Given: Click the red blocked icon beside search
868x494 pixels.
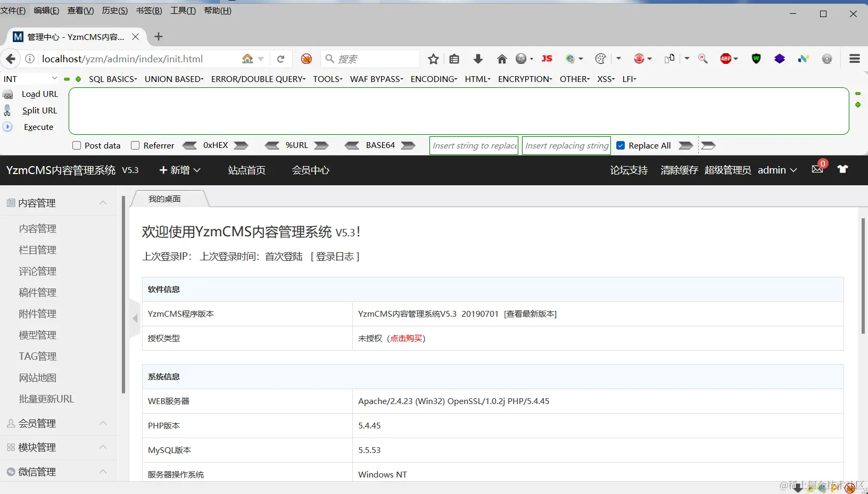Looking at the screenshot, I should coord(307,59).
